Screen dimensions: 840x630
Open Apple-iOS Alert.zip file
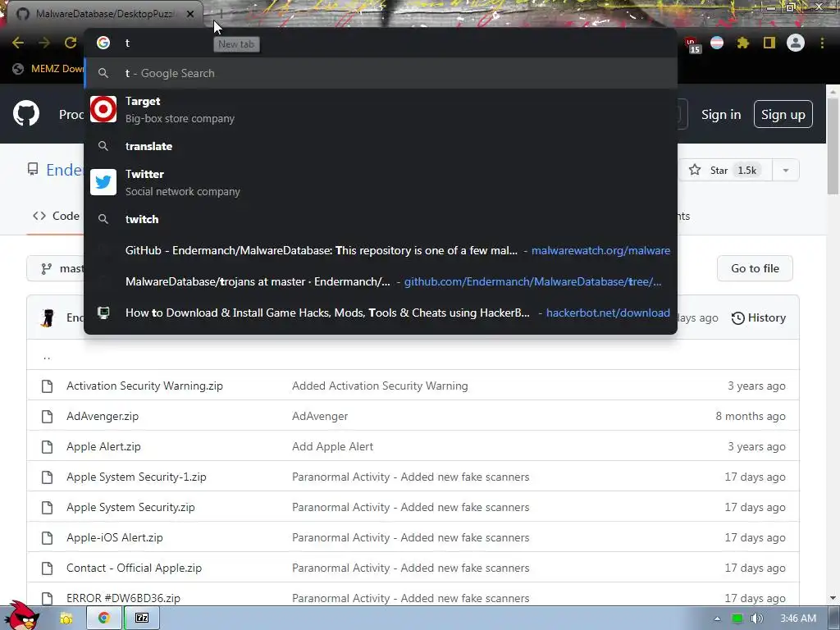[115, 537]
